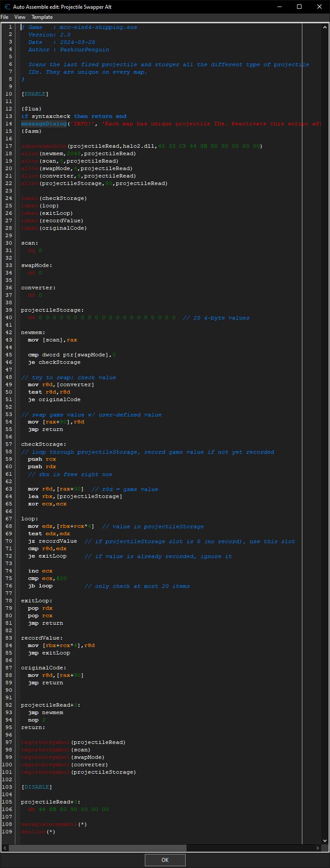Click the aobscanmodule line
This screenshot has width=330, height=868.
tap(142, 146)
